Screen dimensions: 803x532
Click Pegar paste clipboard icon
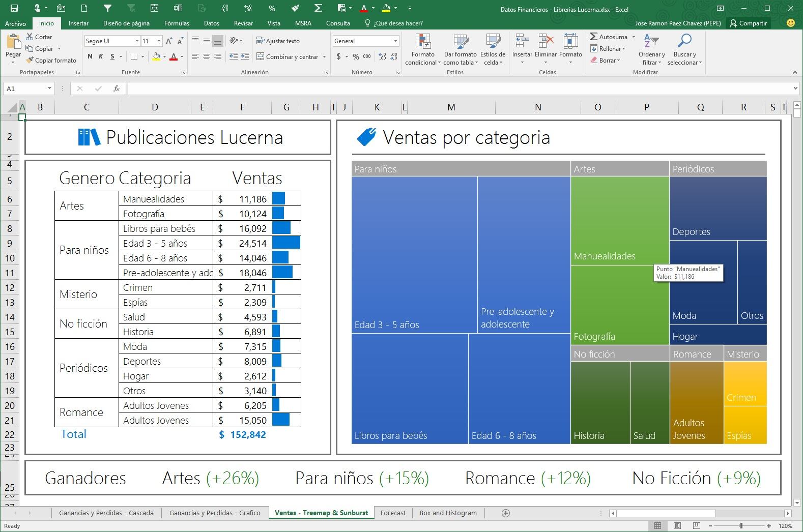(x=13, y=42)
